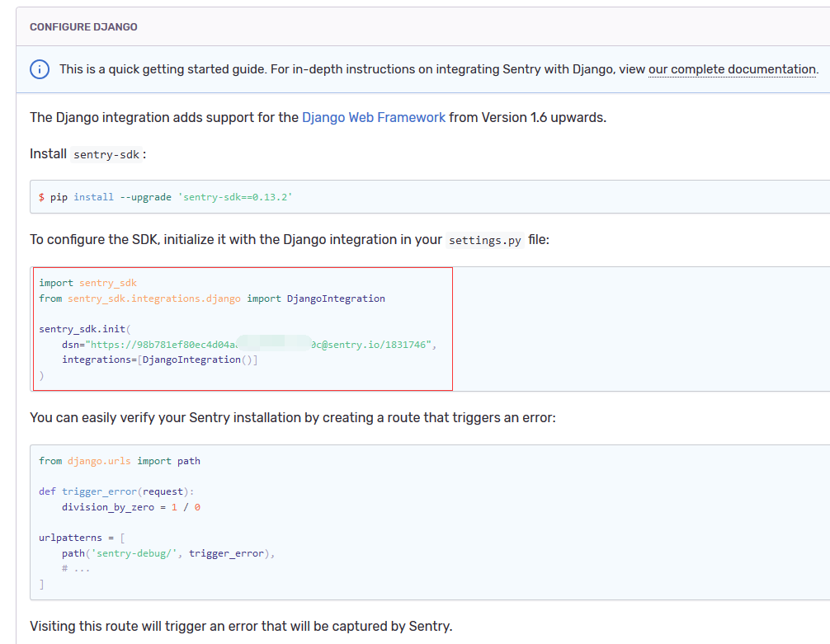Click the inline settings.py code label

click(483, 241)
